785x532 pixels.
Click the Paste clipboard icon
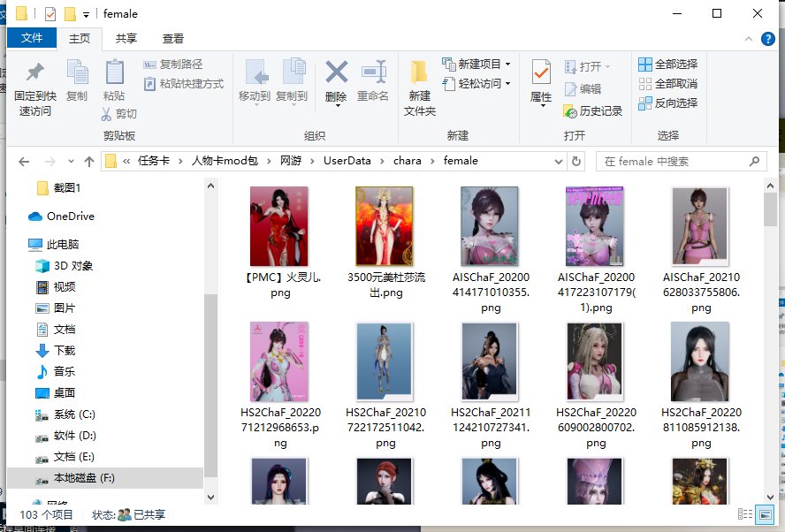point(115,72)
